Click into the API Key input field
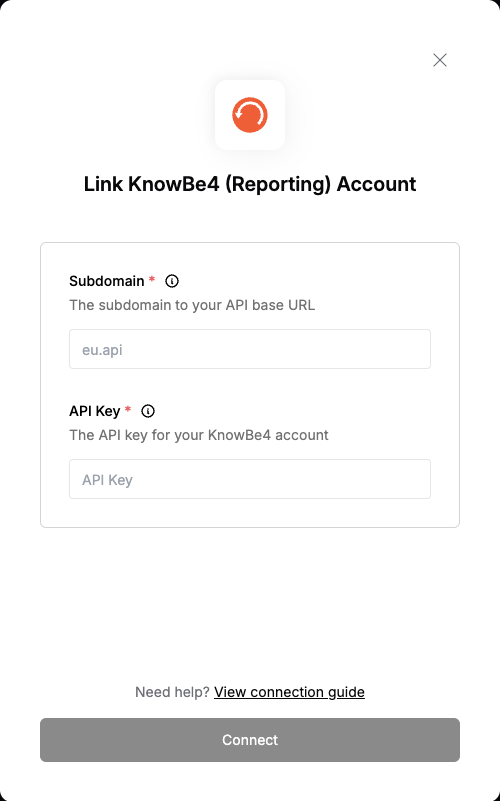Image resolution: width=500 pixels, height=801 pixels. click(250, 479)
